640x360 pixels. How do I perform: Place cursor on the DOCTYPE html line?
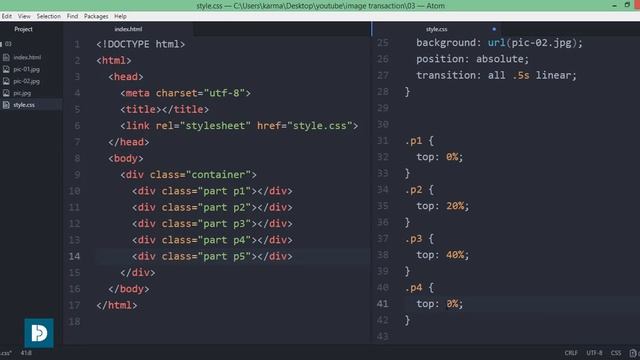pos(141,44)
